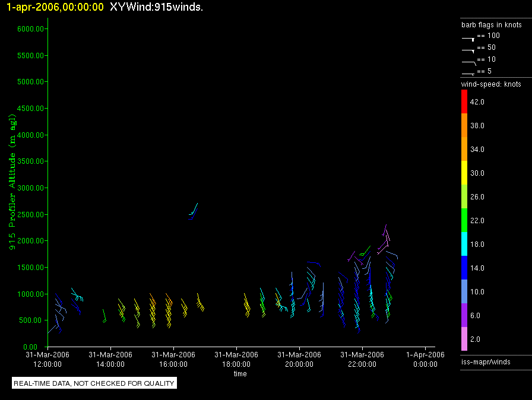The height and width of the screenshot is (400, 532).
Task: Click the 5000.00 altitude tick label
Action: point(31,82)
